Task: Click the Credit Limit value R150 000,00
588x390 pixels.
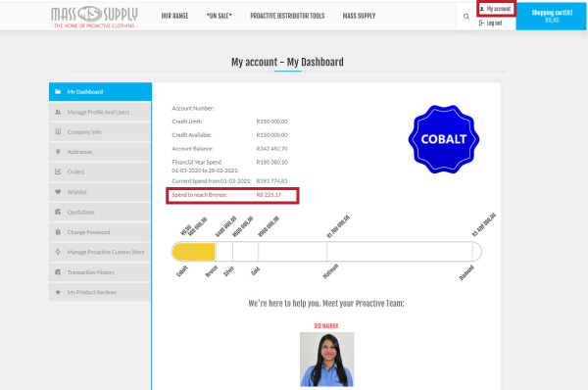Action: pos(271,122)
